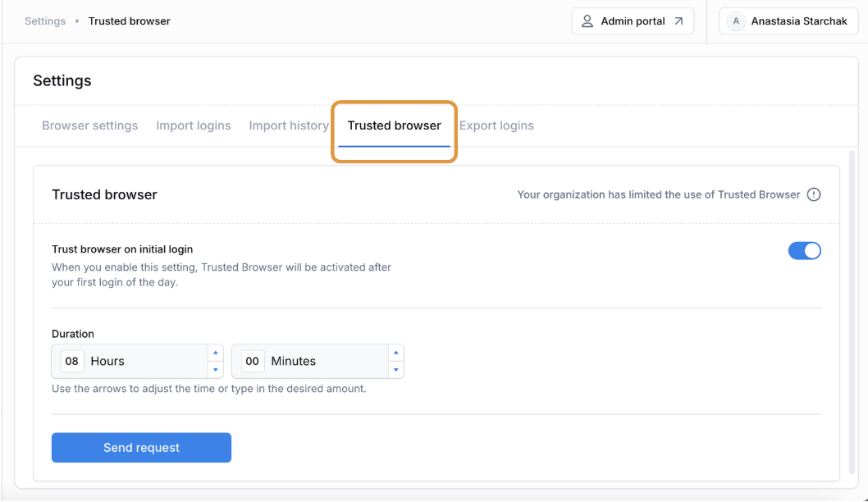Click the minutes value field showing 00

(x=253, y=362)
